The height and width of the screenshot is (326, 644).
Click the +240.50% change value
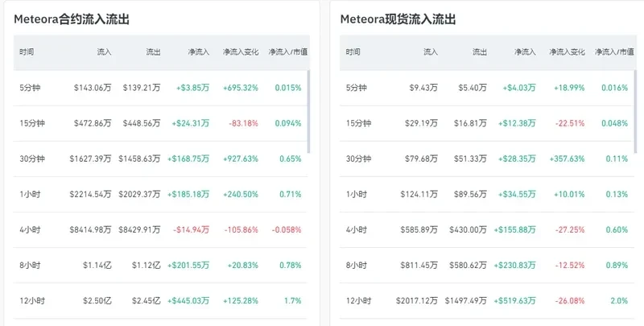241,194
